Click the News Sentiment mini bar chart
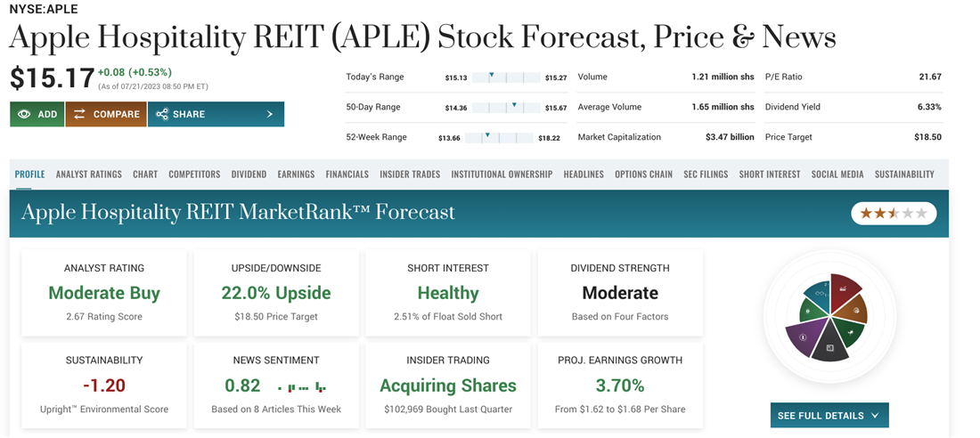 pyautogui.click(x=302, y=387)
